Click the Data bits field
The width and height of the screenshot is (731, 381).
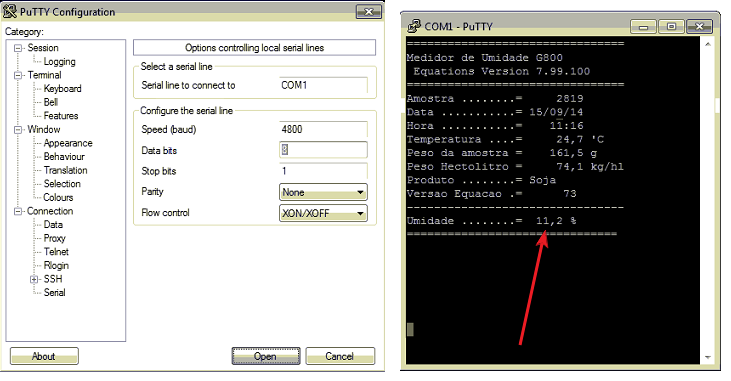(323, 150)
